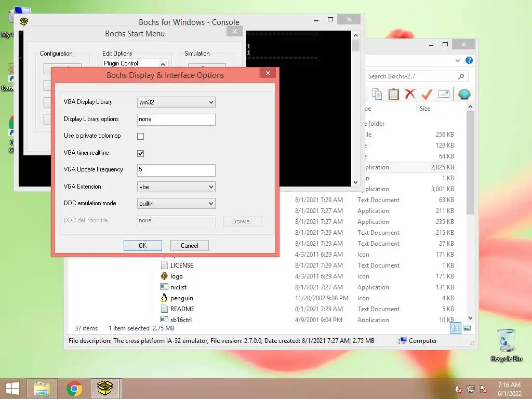Viewport: 532px width, 399px height.
Task: Click the 11/20/2002 9:08 PM date cell
Action: coord(322,298)
